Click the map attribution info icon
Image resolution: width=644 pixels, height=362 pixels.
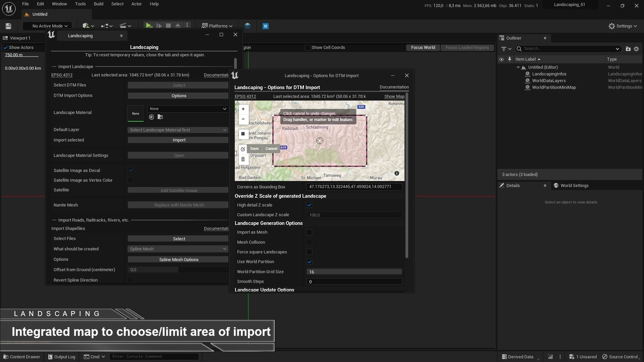click(396, 173)
